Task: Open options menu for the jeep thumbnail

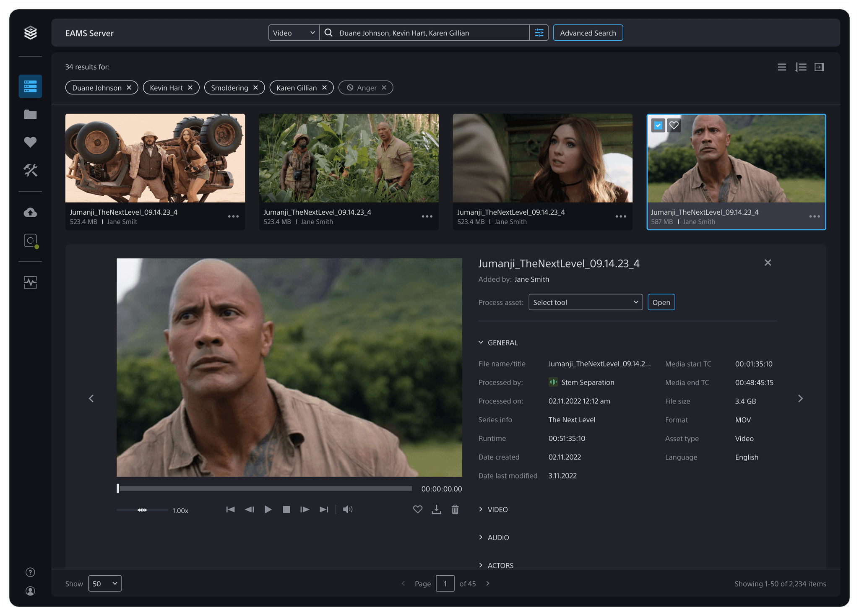Action: (x=233, y=216)
